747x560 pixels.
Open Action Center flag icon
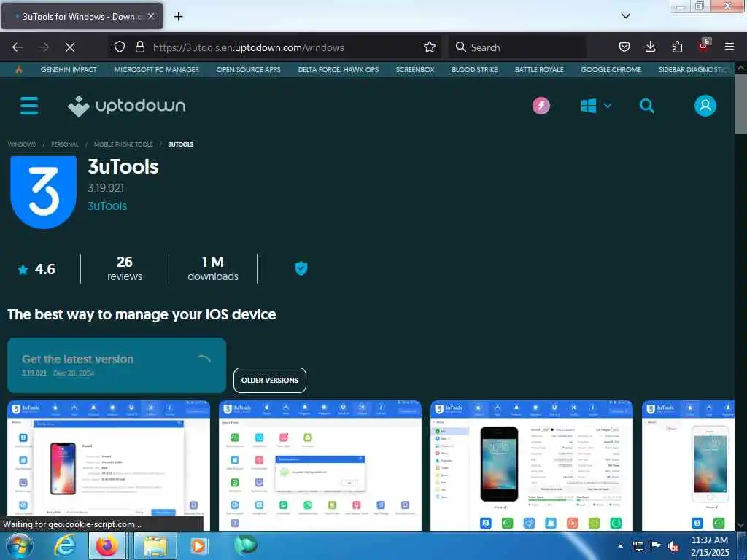point(656,546)
